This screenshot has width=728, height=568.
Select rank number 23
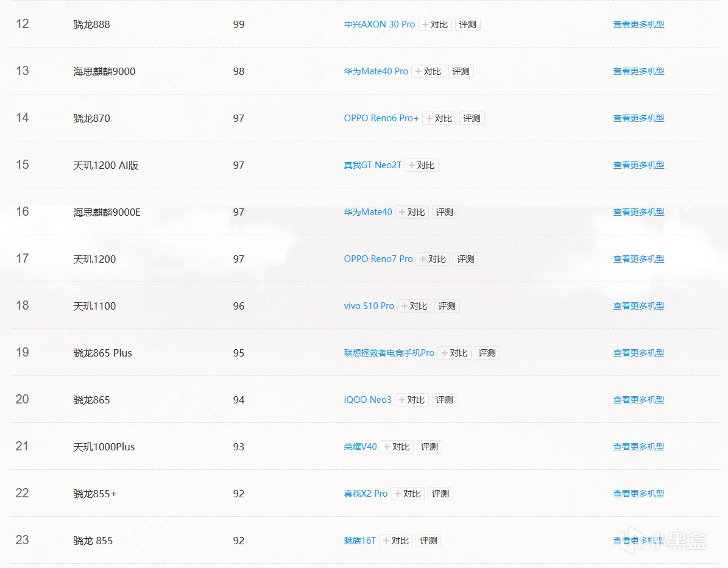pos(23,540)
